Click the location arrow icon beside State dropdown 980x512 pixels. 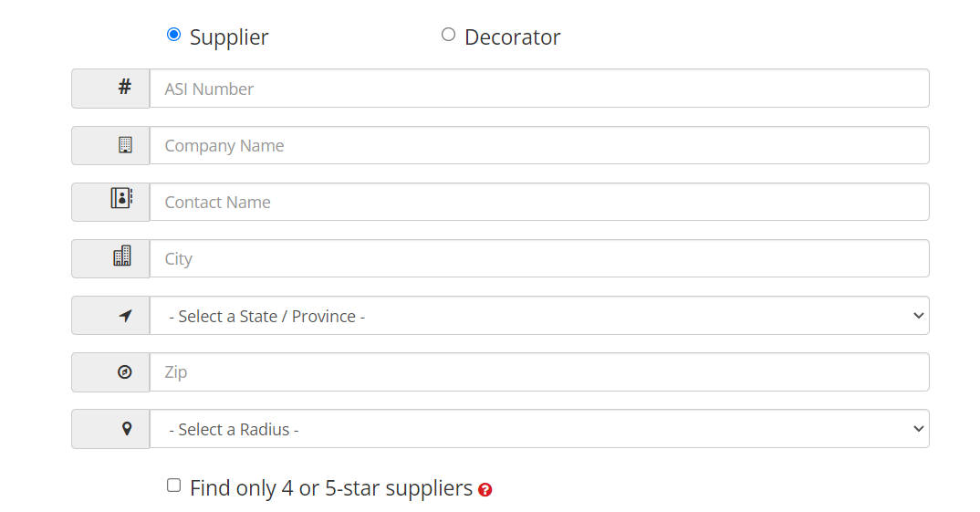pyautogui.click(x=126, y=316)
